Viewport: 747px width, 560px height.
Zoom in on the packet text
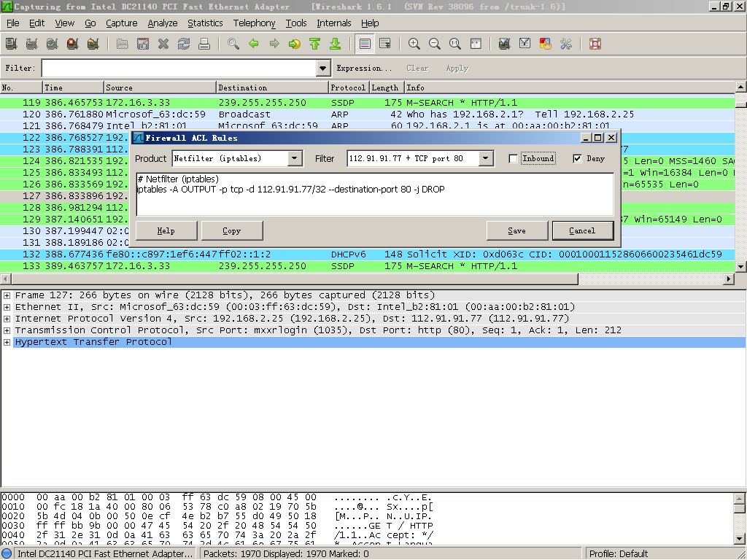[414, 44]
